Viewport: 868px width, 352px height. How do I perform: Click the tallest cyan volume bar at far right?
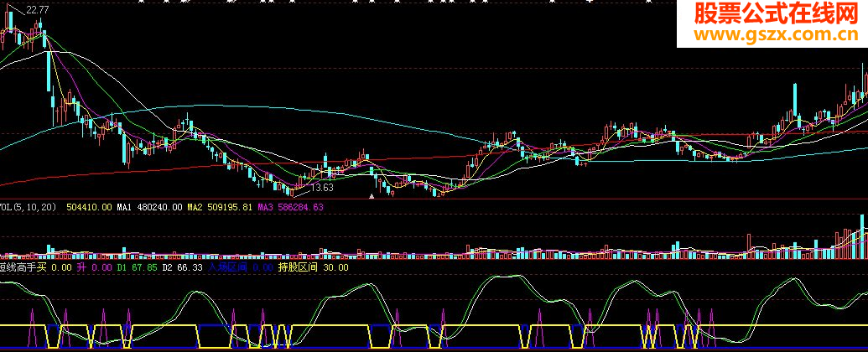[x=860, y=235]
